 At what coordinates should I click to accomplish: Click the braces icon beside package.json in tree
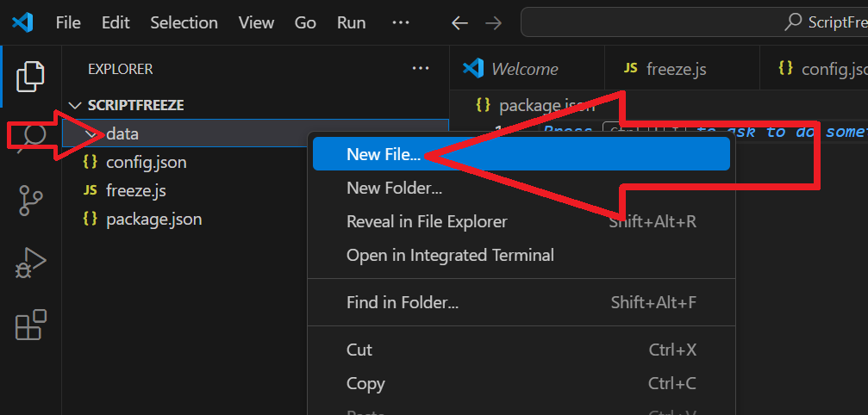(x=91, y=219)
